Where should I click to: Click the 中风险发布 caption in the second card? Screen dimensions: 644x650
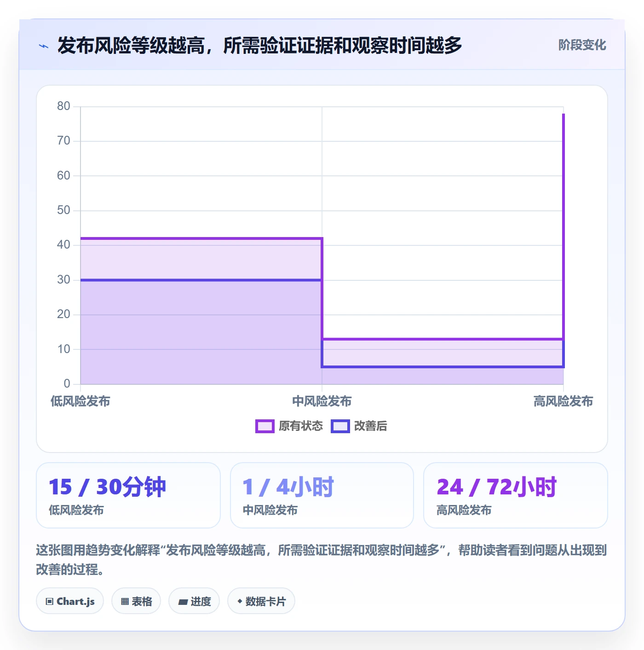270,510
